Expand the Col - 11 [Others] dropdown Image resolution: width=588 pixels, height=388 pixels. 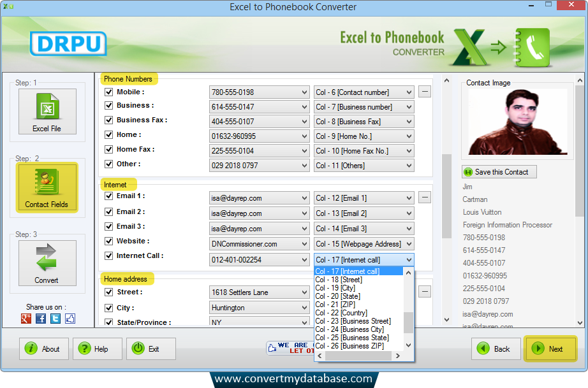tap(364, 165)
